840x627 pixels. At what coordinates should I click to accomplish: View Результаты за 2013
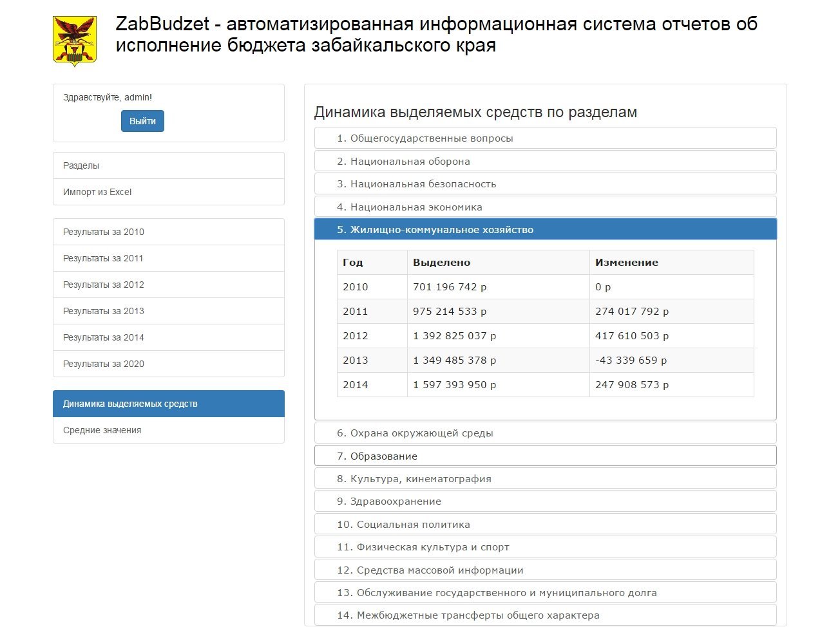[x=169, y=311]
